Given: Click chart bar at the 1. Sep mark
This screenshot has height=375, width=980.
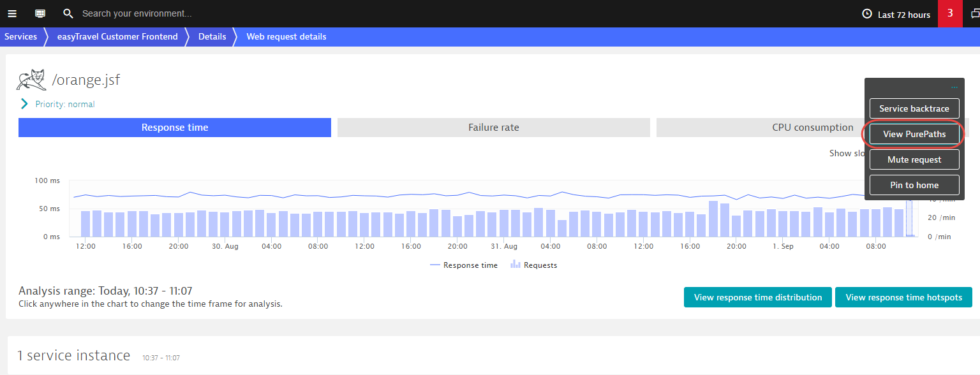Looking at the screenshot, I should 783,224.
